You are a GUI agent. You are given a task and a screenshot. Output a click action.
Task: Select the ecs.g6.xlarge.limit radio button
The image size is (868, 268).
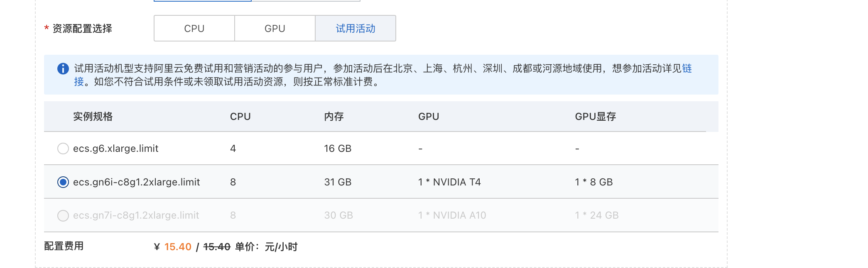tap(63, 149)
